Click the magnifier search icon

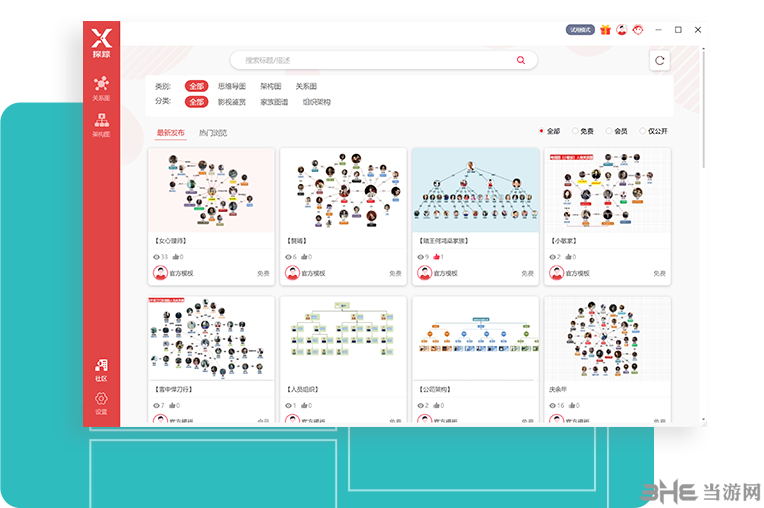(521, 60)
